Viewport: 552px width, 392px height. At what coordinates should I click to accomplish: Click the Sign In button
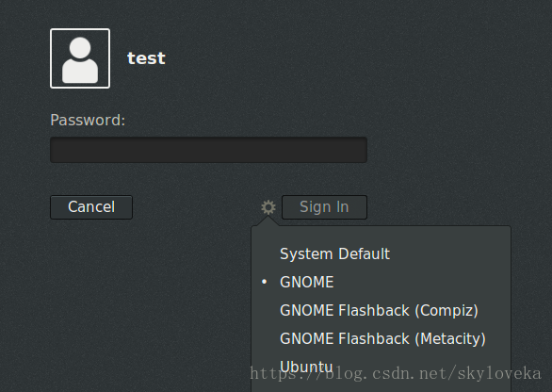pos(324,207)
